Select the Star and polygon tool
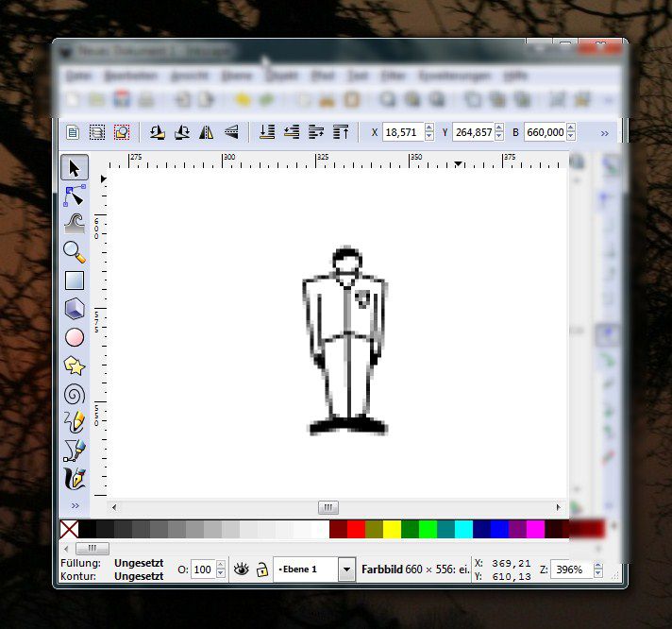This screenshot has height=629, width=672. click(75, 365)
